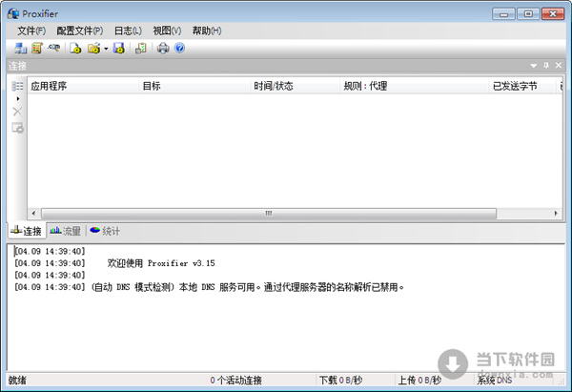This screenshot has width=572, height=392.
Task: Open the 配置文件(P) menu
Action: coord(79,31)
